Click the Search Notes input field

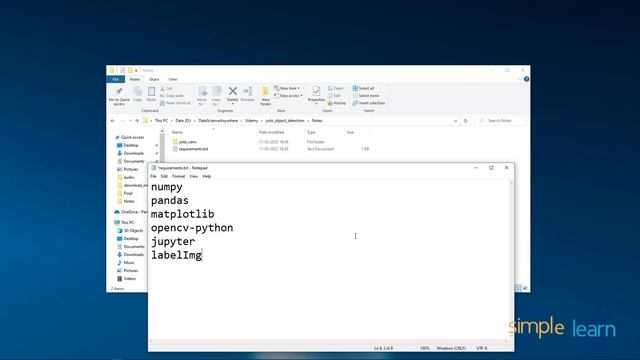click(x=500, y=121)
